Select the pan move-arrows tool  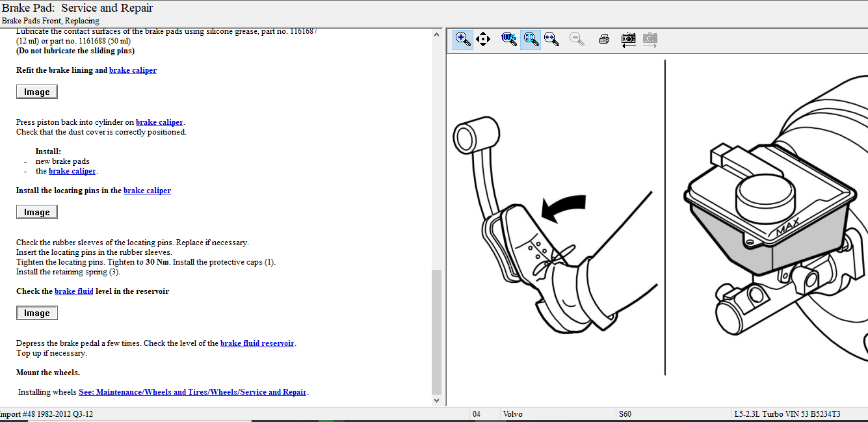click(483, 39)
